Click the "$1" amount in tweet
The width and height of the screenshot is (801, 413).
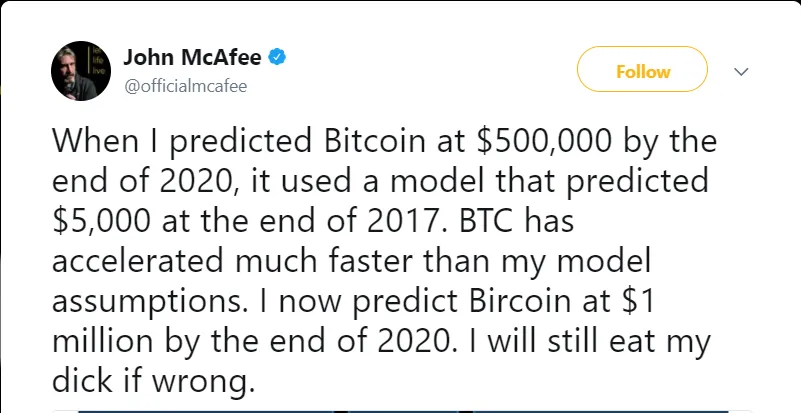[x=637, y=302]
